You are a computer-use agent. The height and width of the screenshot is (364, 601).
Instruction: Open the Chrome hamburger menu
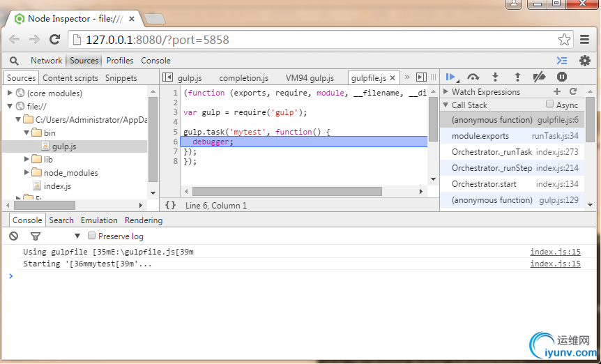(584, 40)
